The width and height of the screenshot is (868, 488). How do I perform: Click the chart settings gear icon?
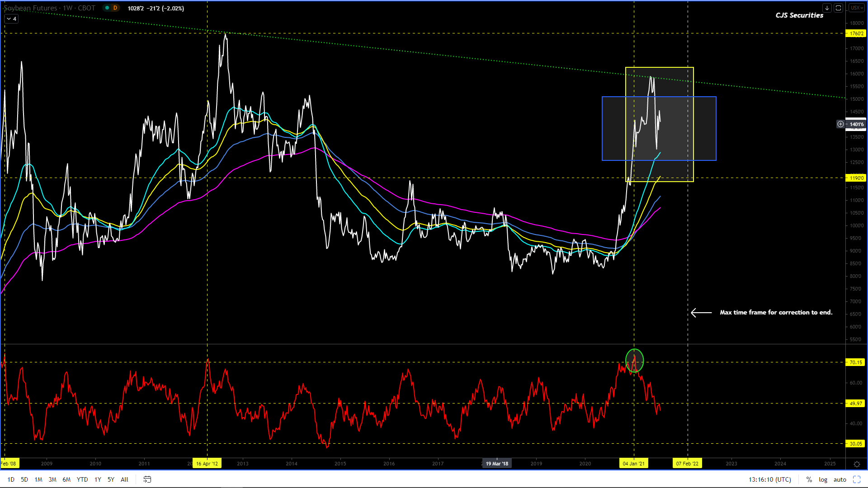click(857, 464)
